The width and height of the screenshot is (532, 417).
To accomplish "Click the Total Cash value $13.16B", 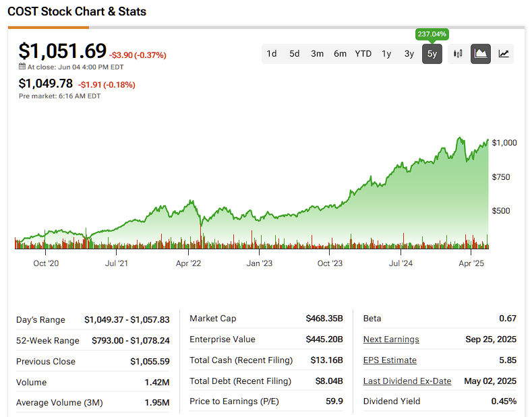I will pyautogui.click(x=327, y=360).
